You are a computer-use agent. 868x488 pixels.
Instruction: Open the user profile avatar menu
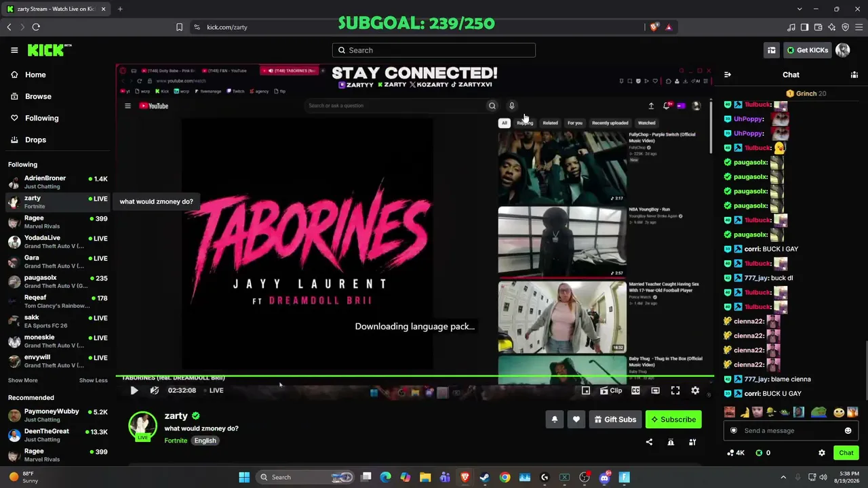click(x=843, y=50)
